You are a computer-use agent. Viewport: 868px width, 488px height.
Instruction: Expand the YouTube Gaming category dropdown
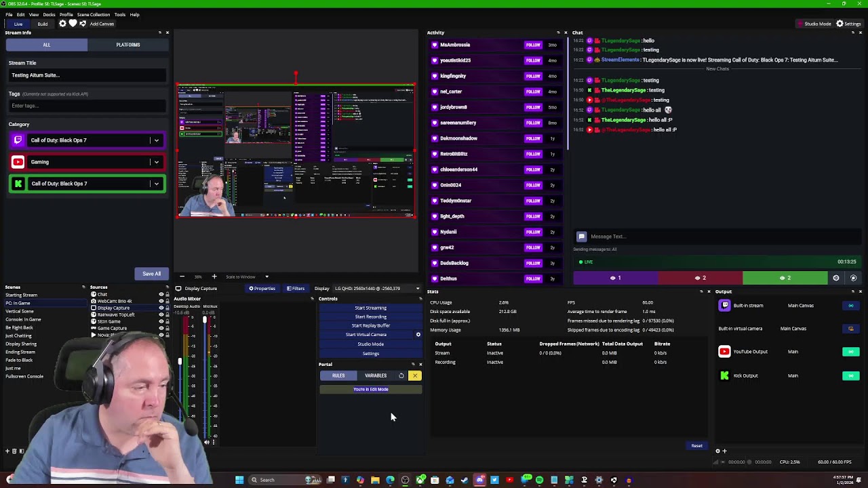click(156, 162)
